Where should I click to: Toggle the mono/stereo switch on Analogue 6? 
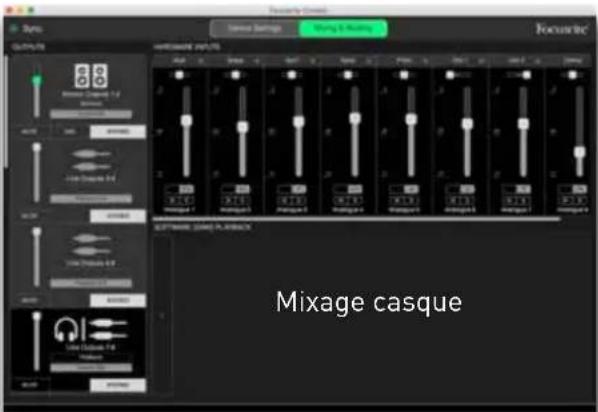pos(460,189)
